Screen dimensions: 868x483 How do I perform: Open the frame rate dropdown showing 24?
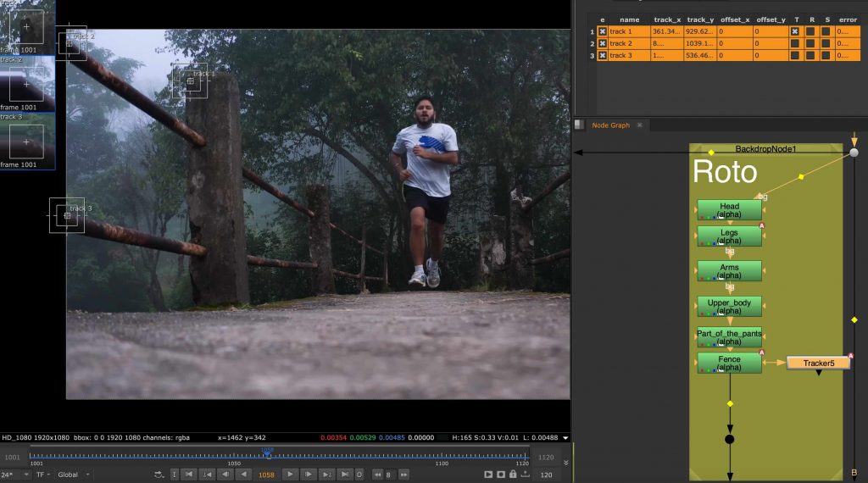15,475
